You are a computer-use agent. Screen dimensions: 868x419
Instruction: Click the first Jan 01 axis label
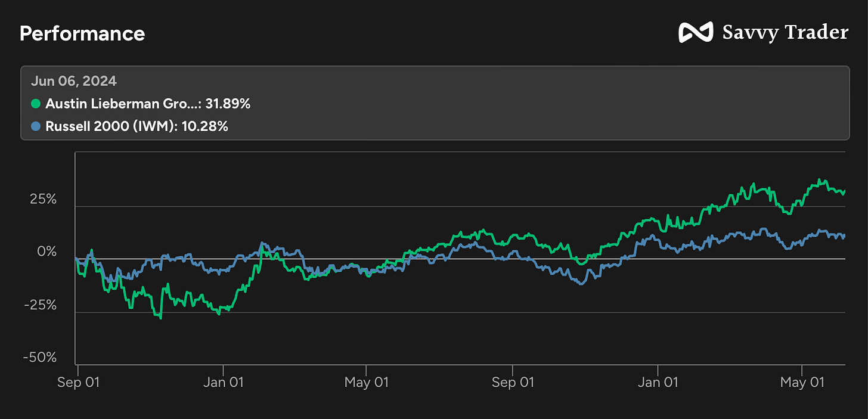(x=223, y=382)
